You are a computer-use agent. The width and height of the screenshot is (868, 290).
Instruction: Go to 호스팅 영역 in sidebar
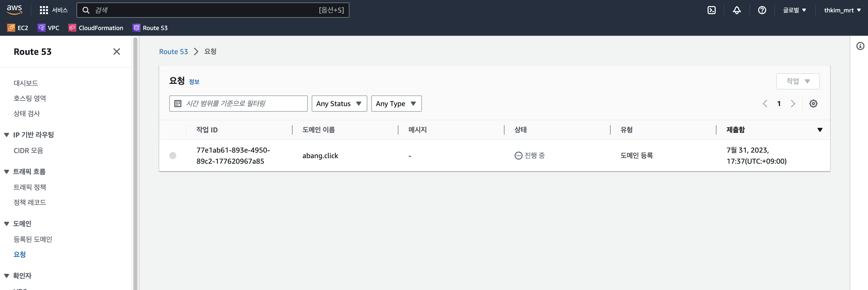tap(30, 98)
